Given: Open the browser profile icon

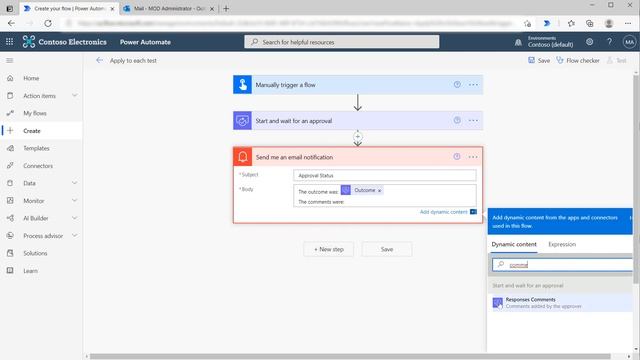Looking at the screenshot, I should tap(609, 23).
